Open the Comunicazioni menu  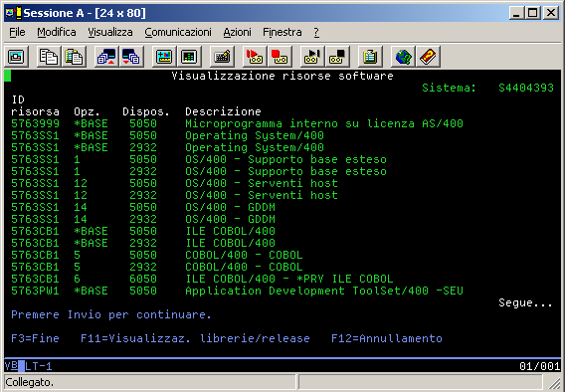178,32
